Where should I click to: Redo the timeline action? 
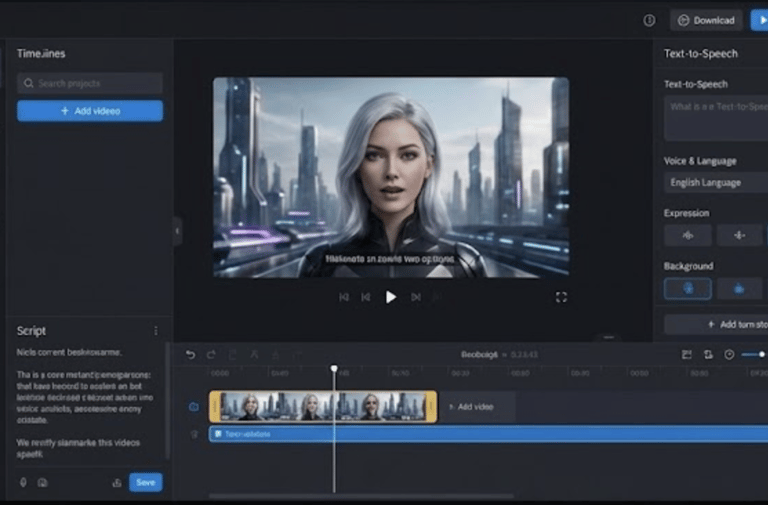[211, 355]
